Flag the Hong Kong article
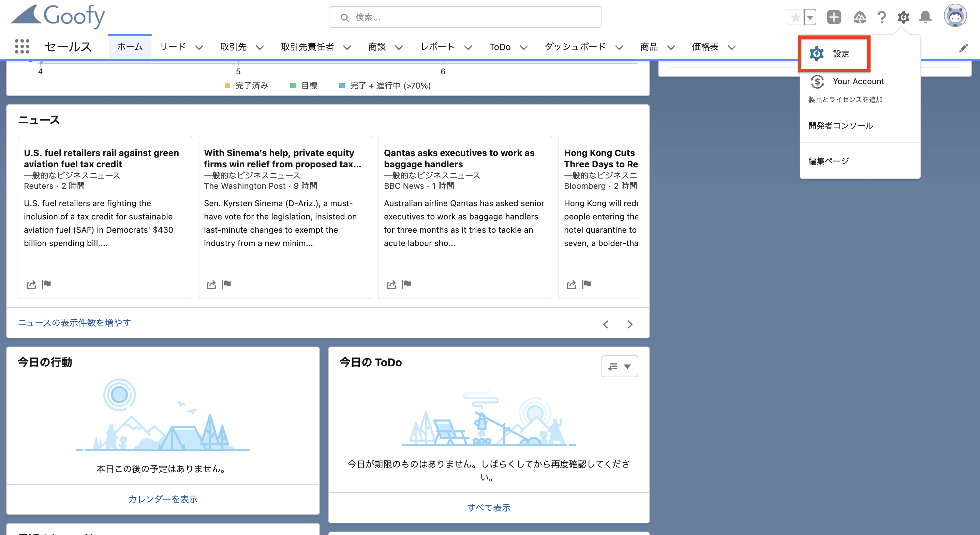This screenshot has width=980, height=535. tap(586, 284)
